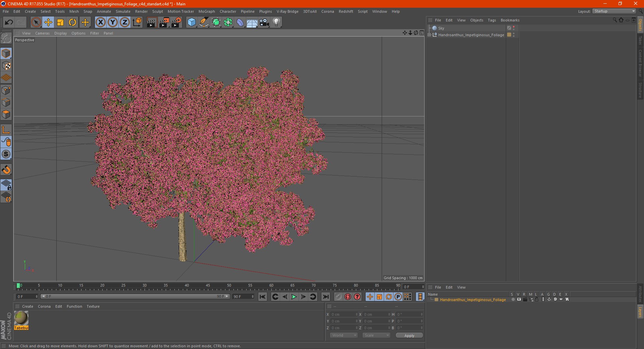
Task: Toggle layer Solo dot for foliage layer
Action: coord(513,299)
